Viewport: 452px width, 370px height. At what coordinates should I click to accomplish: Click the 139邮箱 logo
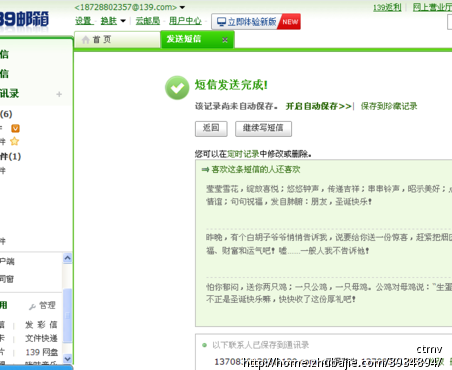[x=24, y=19]
